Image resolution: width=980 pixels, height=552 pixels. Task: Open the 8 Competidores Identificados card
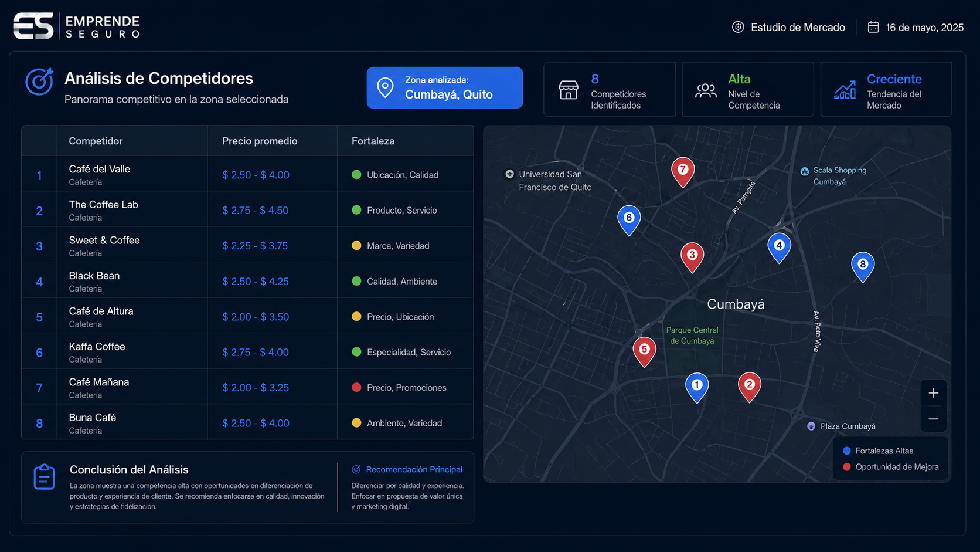point(610,89)
